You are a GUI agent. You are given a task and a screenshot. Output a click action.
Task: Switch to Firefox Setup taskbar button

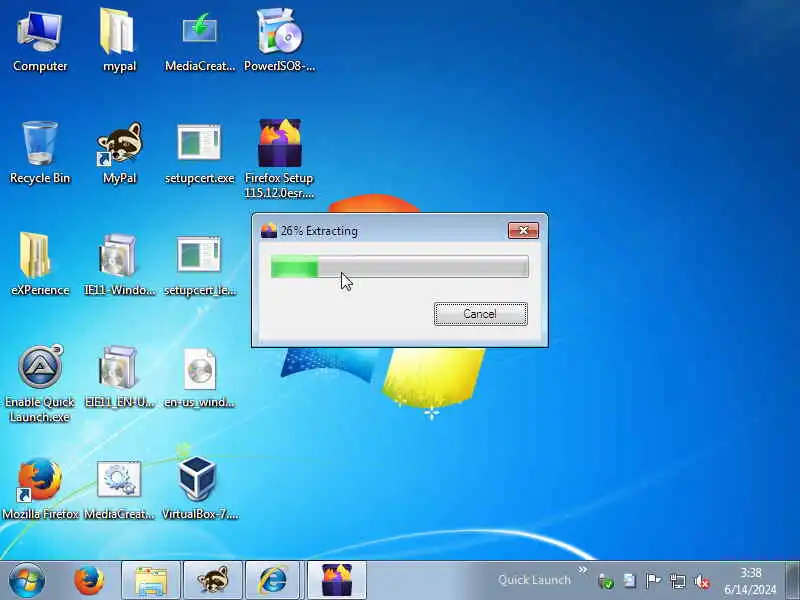(x=337, y=581)
